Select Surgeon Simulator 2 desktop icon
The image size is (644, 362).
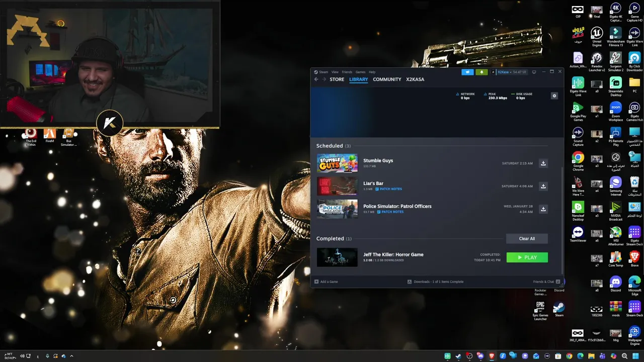pyautogui.click(x=615, y=62)
